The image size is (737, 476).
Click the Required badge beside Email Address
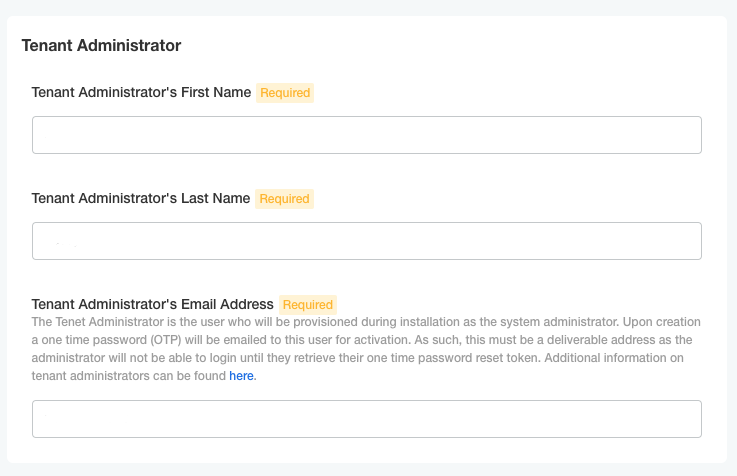coord(308,304)
